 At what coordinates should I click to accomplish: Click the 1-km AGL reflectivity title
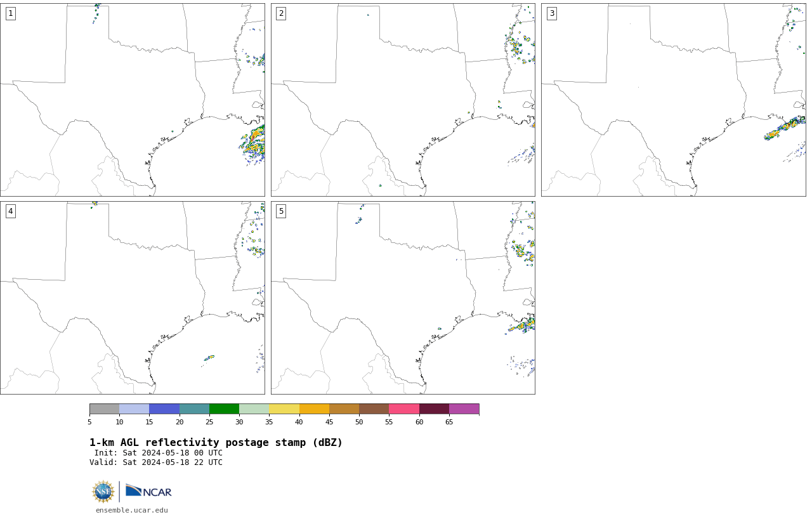[x=216, y=443]
